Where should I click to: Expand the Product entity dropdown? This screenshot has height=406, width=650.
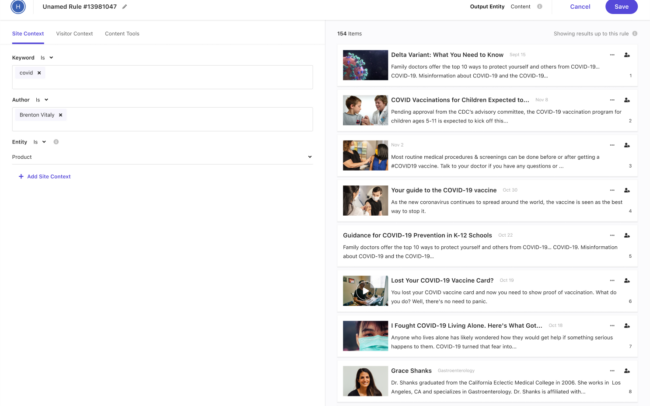pyautogui.click(x=311, y=157)
